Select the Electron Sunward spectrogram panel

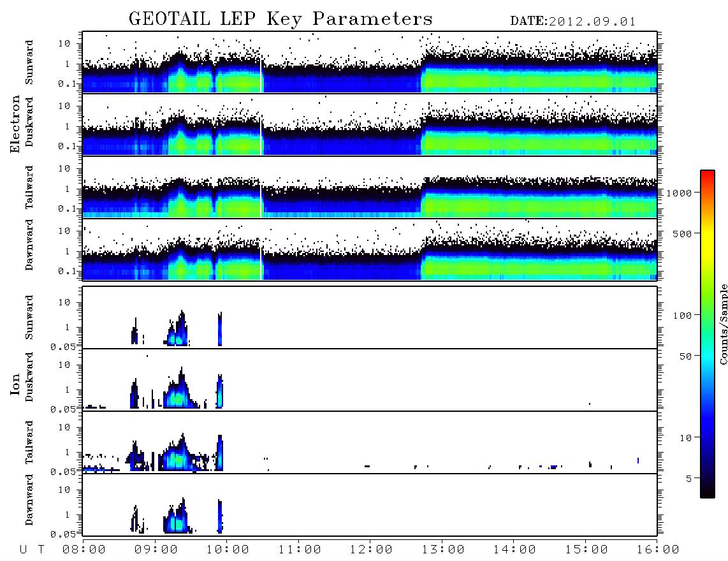(370, 62)
